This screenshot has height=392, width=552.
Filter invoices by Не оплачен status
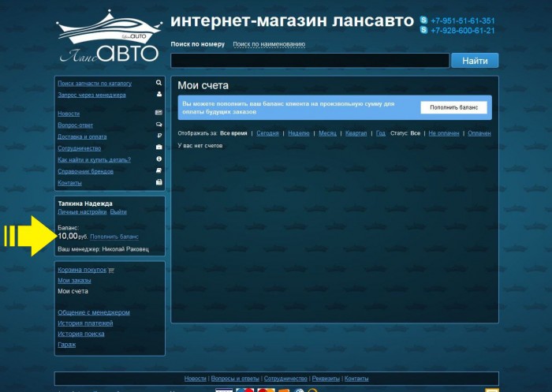pos(443,133)
